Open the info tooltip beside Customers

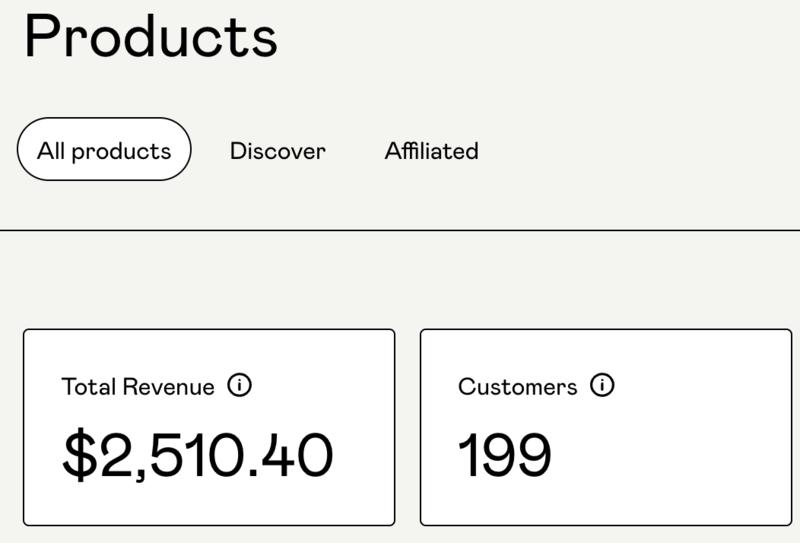pyautogui.click(x=602, y=385)
